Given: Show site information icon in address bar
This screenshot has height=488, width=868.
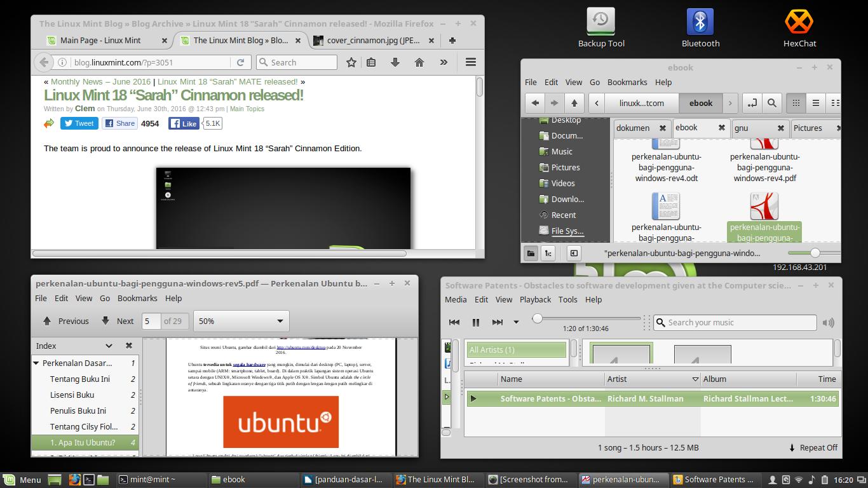Looking at the screenshot, I should (62, 62).
